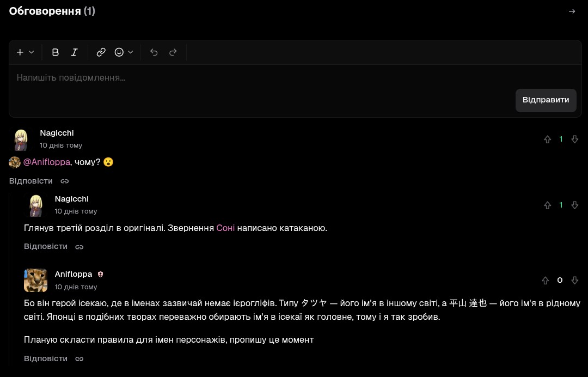This screenshot has width=588, height=377.
Task: Downvote Anifloppa's comment
Action: (574, 280)
